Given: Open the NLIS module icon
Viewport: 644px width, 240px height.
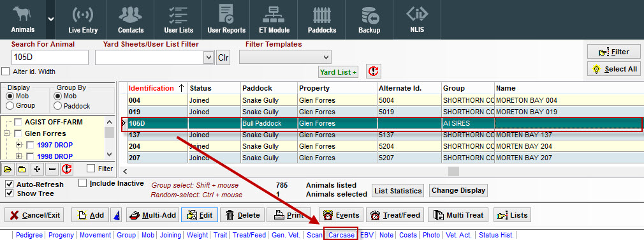Looking at the screenshot, I should tap(417, 15).
